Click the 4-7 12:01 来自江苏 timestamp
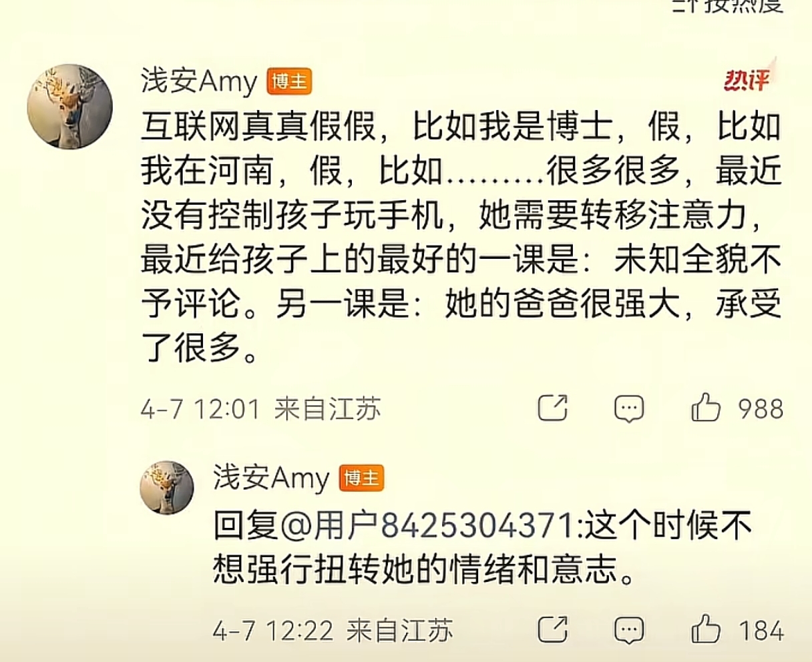Screen dimensions: 812x662 click(x=260, y=408)
